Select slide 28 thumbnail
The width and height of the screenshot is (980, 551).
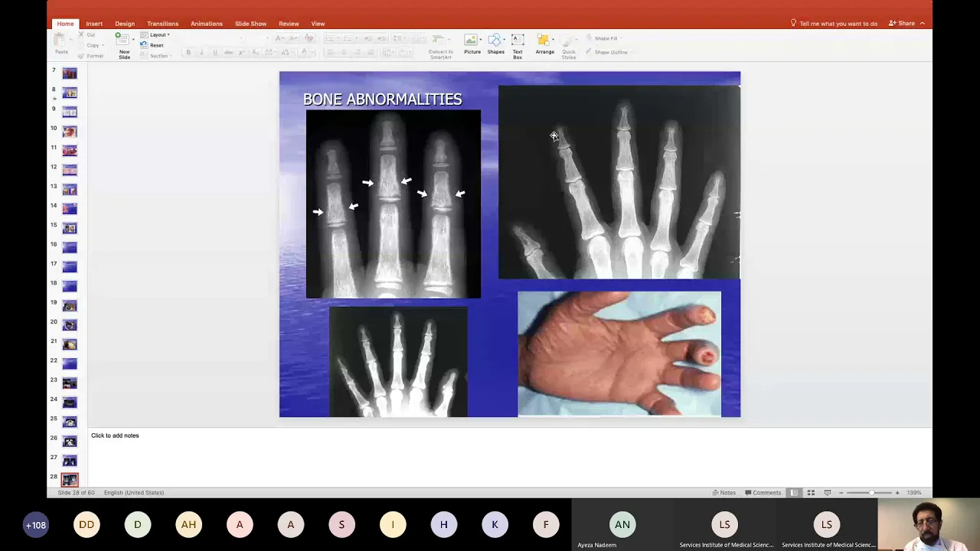70,481
